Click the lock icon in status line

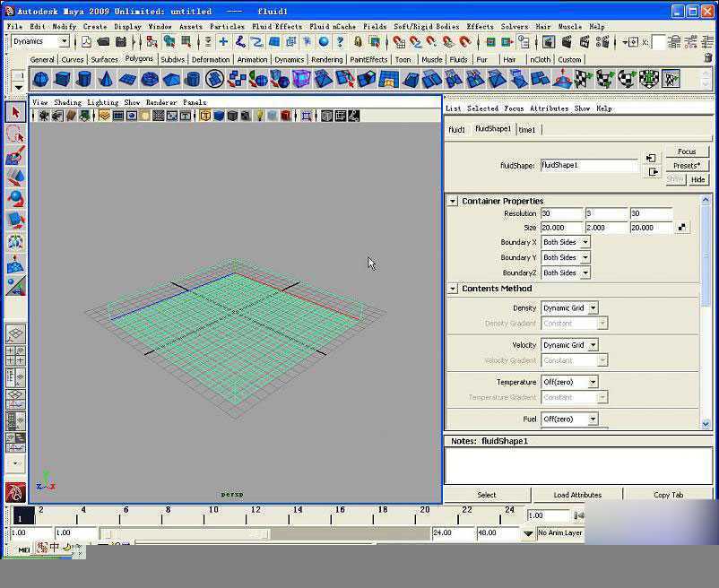(358, 42)
